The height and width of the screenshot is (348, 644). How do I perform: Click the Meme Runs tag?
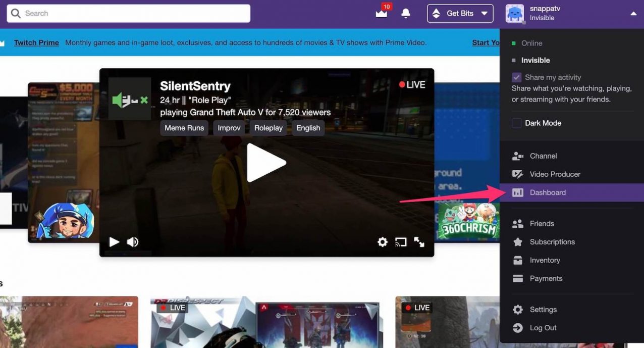pos(184,128)
